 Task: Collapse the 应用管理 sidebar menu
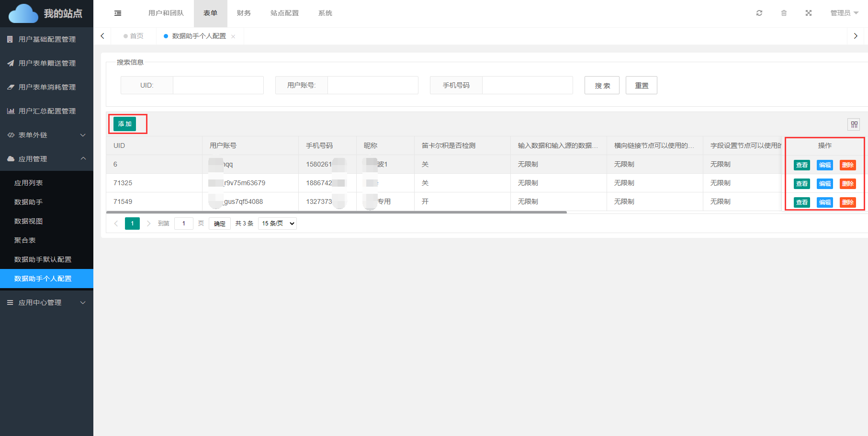click(x=46, y=159)
